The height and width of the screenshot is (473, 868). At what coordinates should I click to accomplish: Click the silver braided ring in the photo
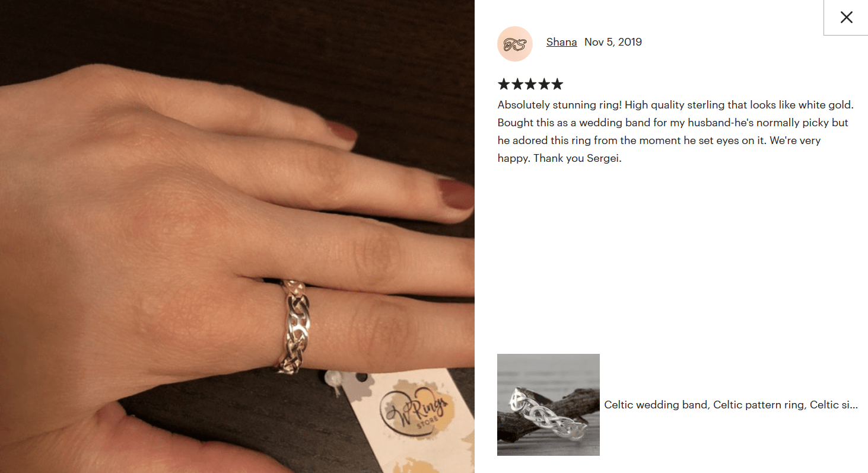tap(295, 324)
